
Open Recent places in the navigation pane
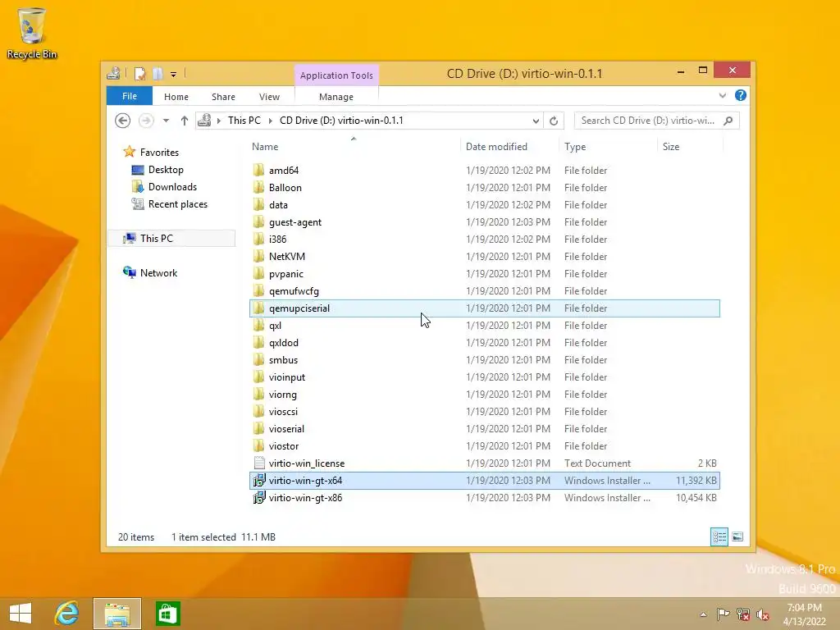coord(169,204)
